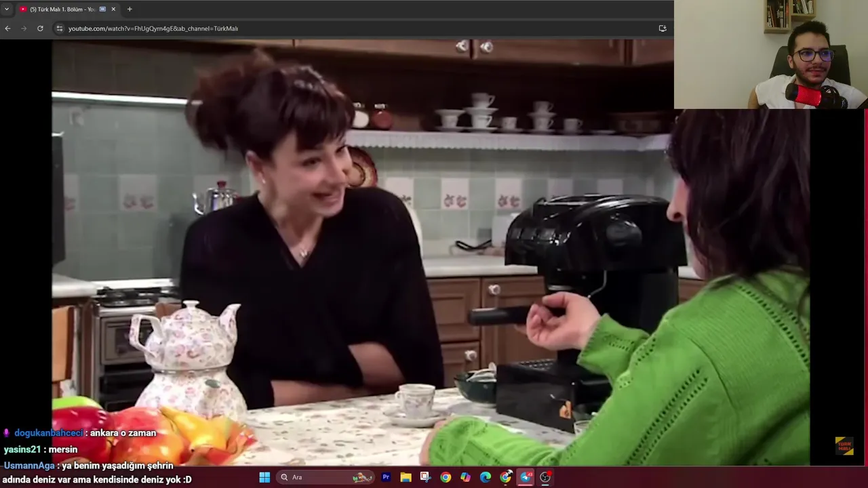Open Microsoft Edge from taskbar
868x488 pixels.
click(x=486, y=477)
